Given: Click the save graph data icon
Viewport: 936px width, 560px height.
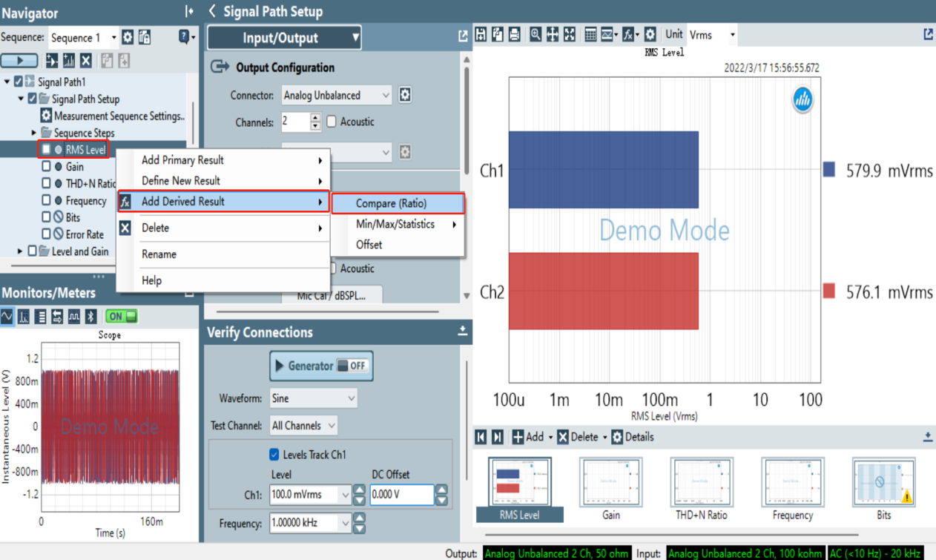Looking at the screenshot, I should [481, 34].
